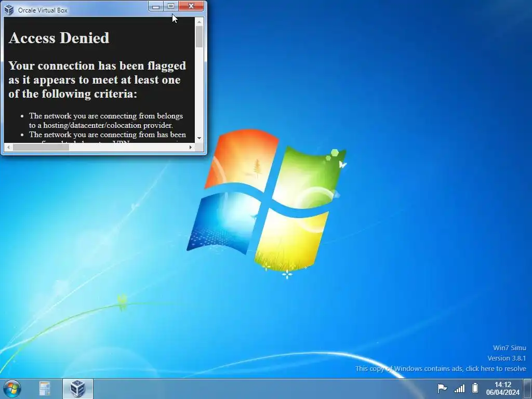The image size is (532, 399).
Task: Click the Action Center flag tray icon
Action: [442, 388]
